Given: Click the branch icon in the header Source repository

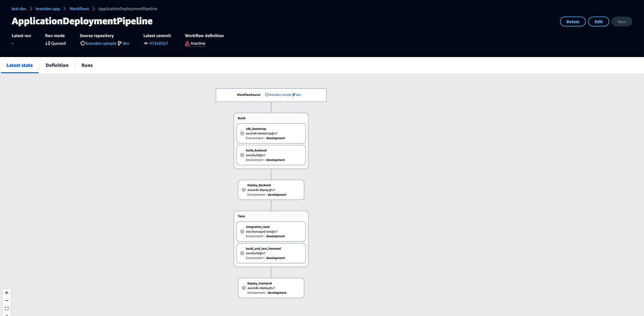Looking at the screenshot, I should (x=120, y=43).
